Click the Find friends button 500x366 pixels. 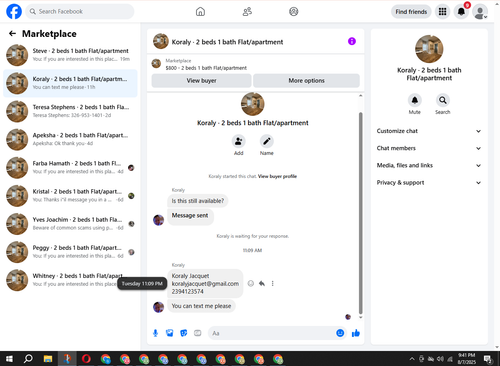pyautogui.click(x=411, y=12)
